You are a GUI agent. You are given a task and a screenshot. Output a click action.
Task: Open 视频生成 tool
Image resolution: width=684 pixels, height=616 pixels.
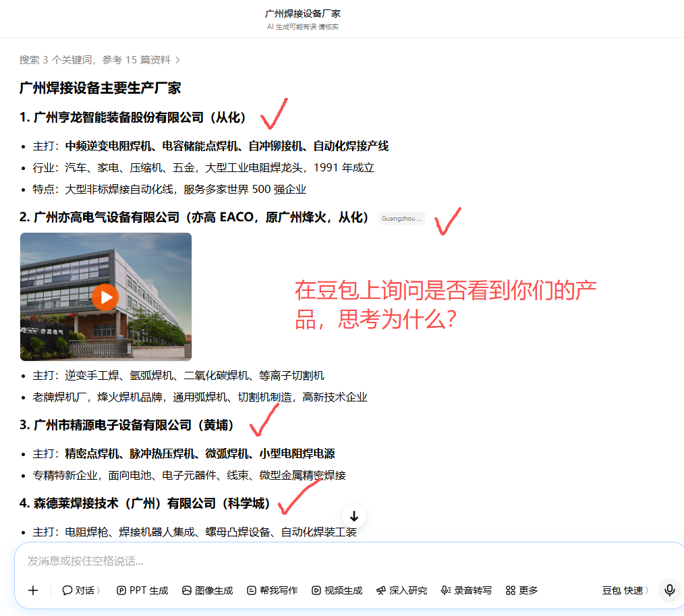tap(337, 590)
